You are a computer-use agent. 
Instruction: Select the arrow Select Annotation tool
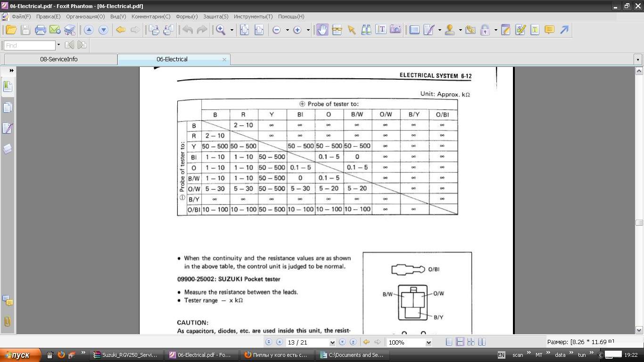(x=351, y=30)
